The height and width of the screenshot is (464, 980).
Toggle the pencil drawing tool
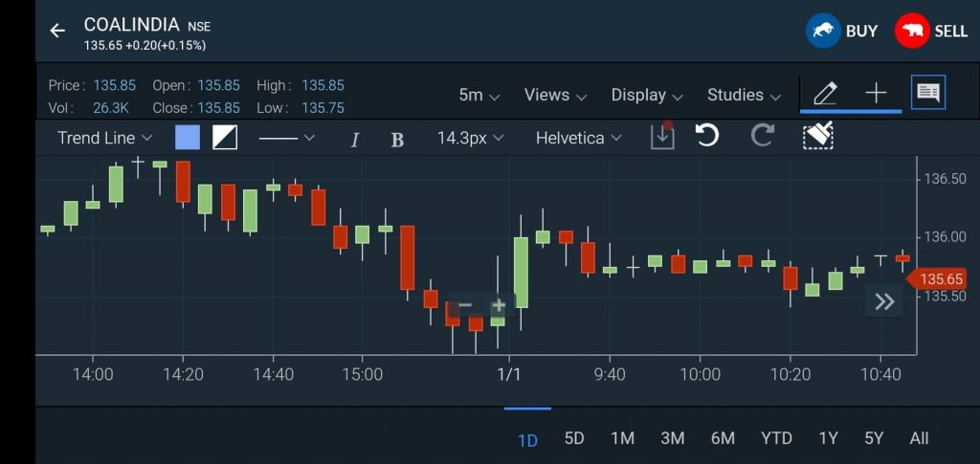coord(825,95)
